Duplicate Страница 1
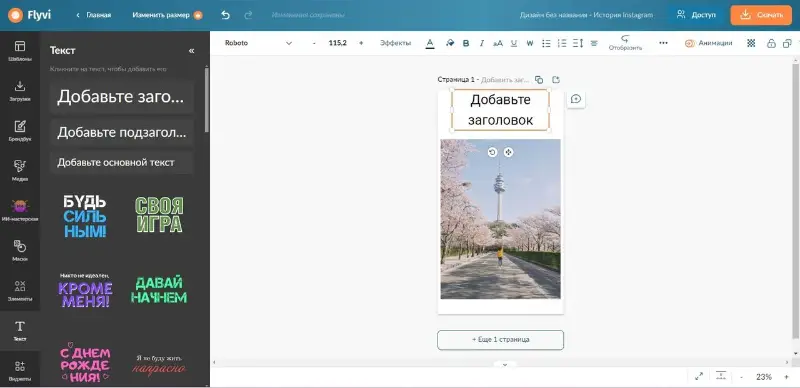 [x=539, y=80]
